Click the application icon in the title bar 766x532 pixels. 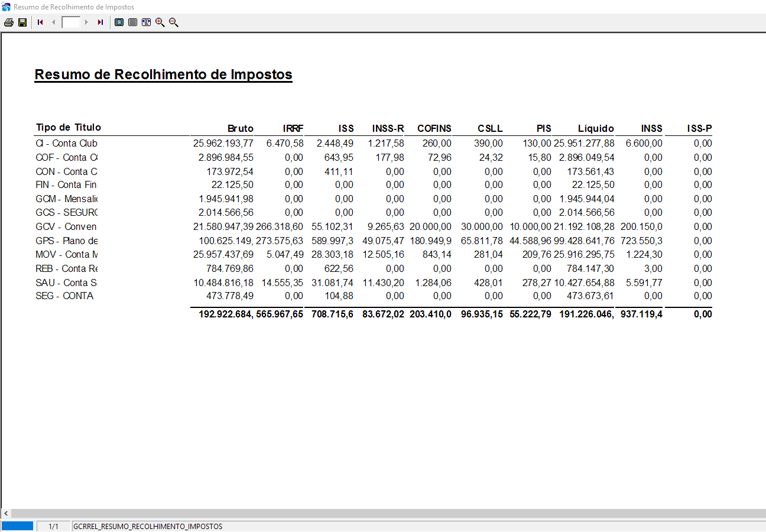pos(7,7)
